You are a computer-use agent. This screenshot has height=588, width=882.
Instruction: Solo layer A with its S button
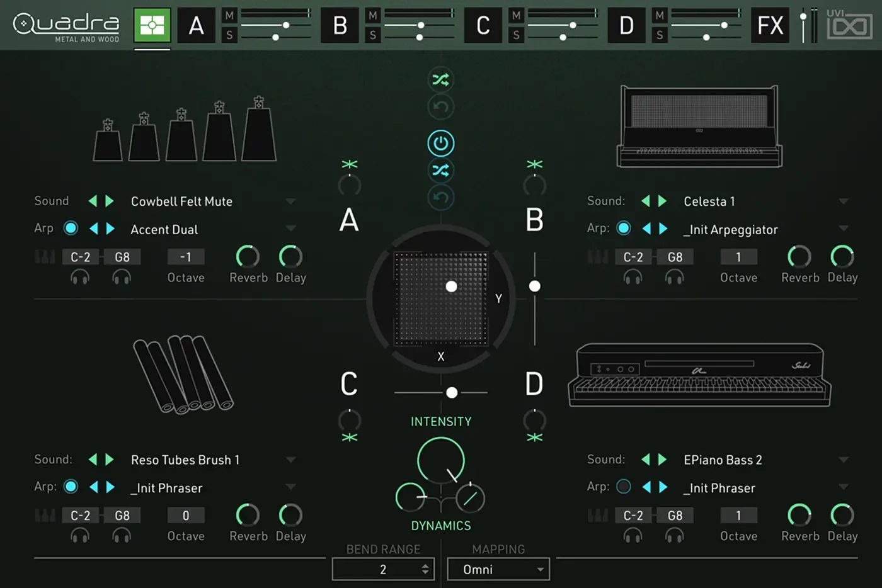(x=229, y=35)
